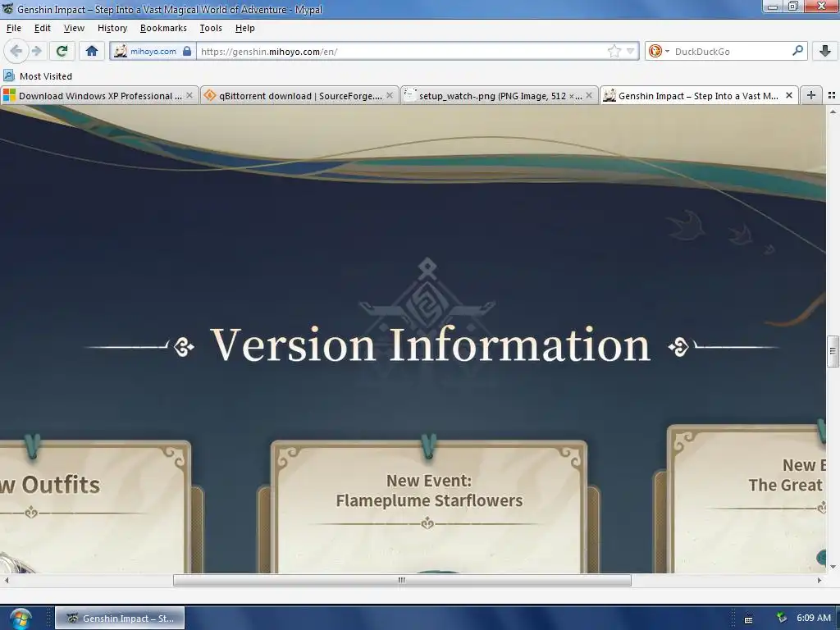Open the DuckDuckGo search engine selector

[x=659, y=51]
